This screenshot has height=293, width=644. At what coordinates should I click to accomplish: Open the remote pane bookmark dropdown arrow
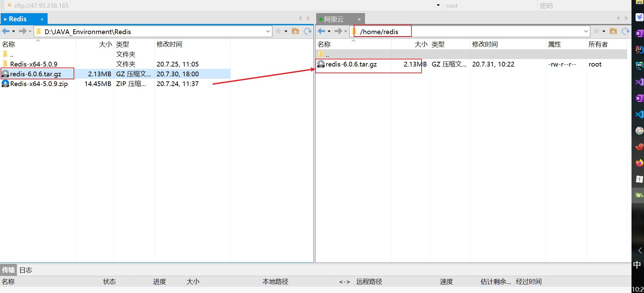pos(604,31)
